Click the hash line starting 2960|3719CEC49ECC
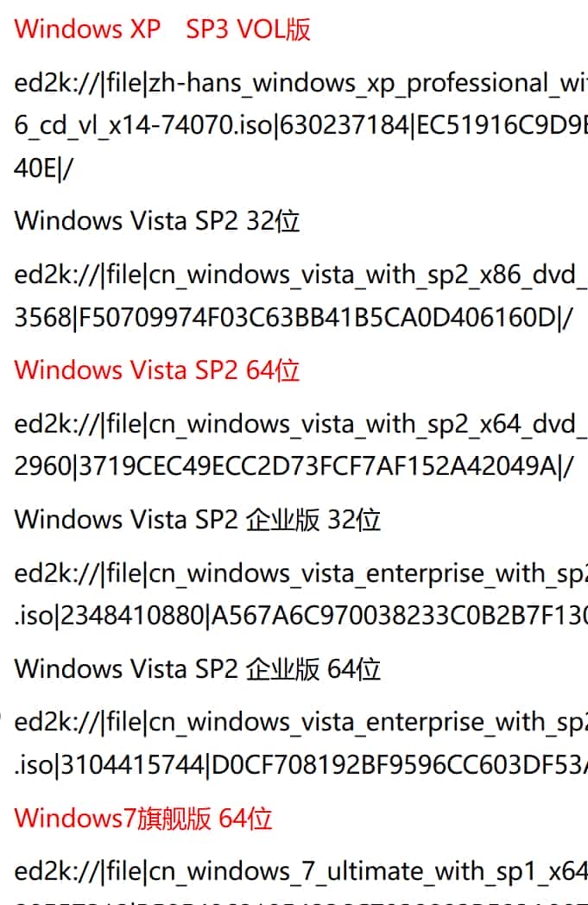Screen dimensions: 588x905 click(x=294, y=466)
